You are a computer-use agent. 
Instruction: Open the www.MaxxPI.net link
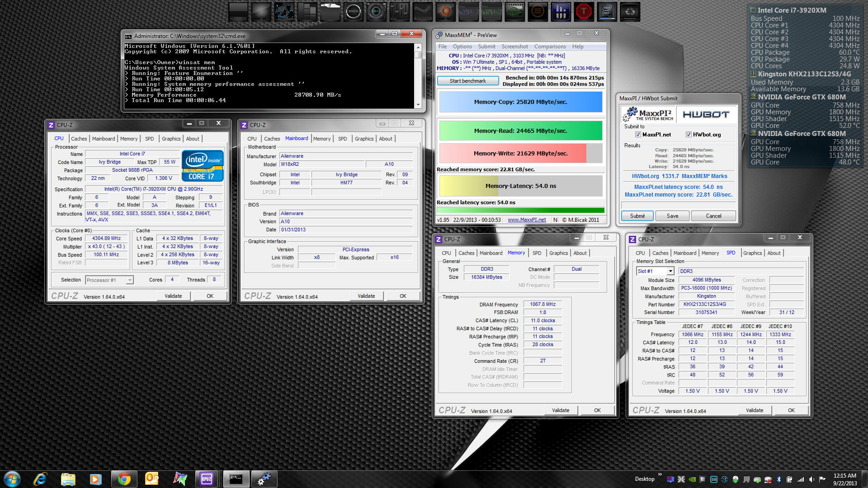(x=527, y=220)
